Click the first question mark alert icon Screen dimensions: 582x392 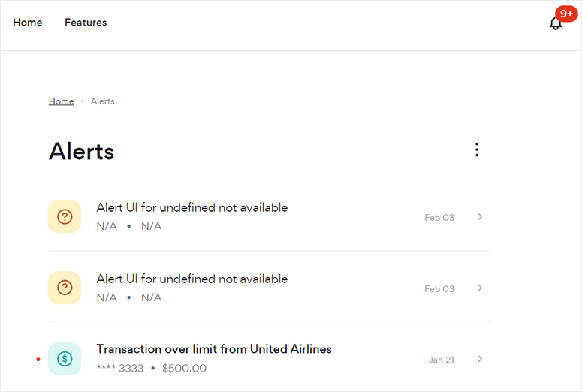(x=65, y=217)
